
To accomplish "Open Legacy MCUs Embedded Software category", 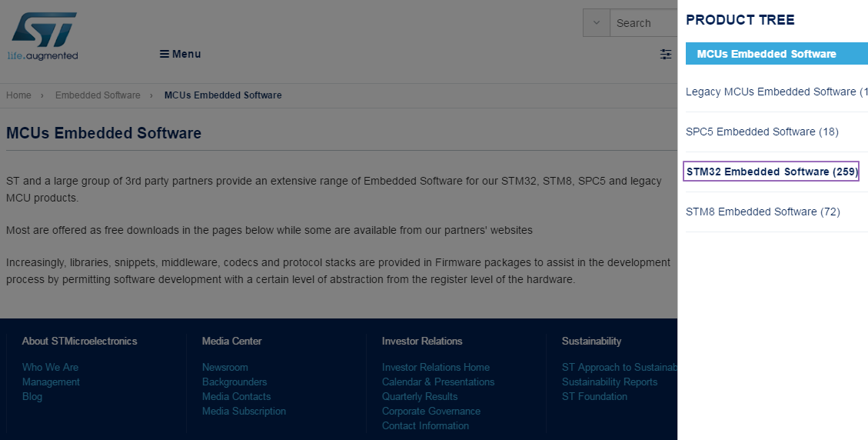I will (771, 92).
